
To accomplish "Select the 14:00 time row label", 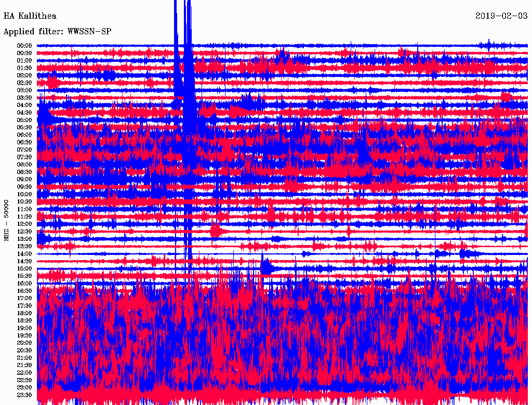I will coord(24,254).
